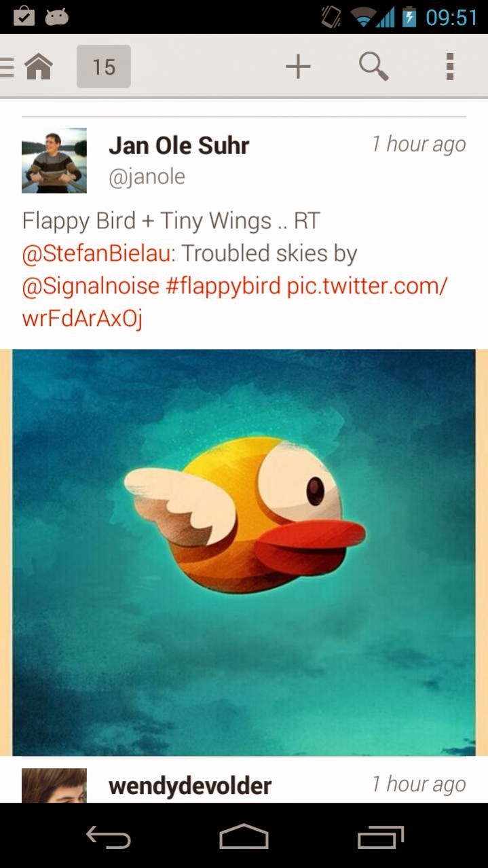Open the Jan Ole Suhr name
488x868 pixels.
[x=179, y=145]
